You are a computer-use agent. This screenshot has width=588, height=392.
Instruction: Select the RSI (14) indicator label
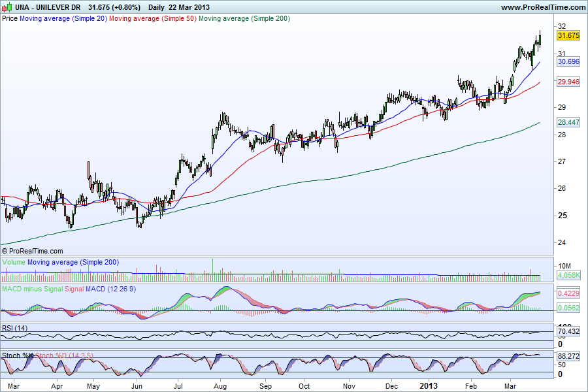click(14, 328)
